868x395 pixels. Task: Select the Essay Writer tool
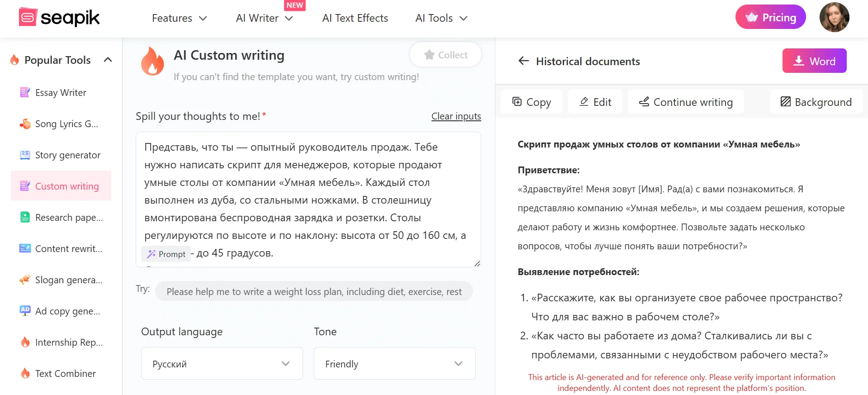pyautogui.click(x=60, y=92)
